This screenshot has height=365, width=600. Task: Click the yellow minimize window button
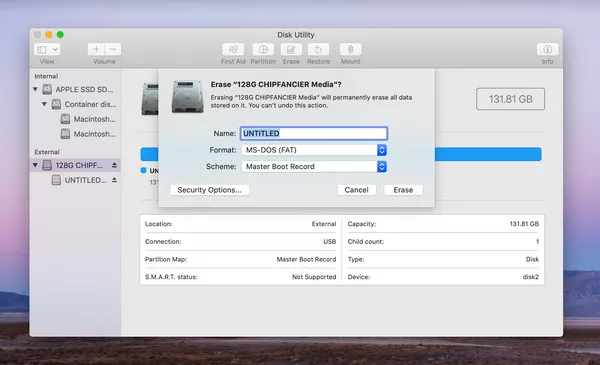tap(49, 34)
